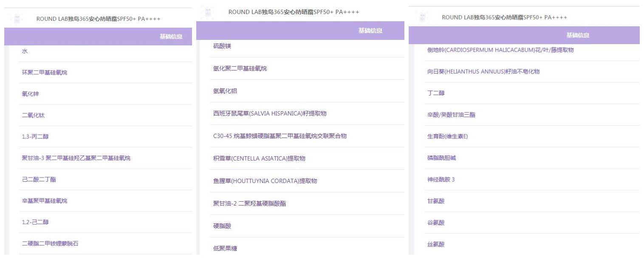Click the product thumbnail in the right panel
Image resolution: width=644 pixels, height=259 pixels.
[422, 17]
